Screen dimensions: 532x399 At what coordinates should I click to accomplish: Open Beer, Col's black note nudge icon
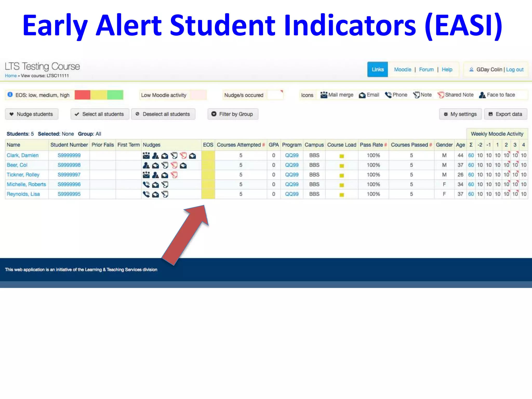point(165,165)
